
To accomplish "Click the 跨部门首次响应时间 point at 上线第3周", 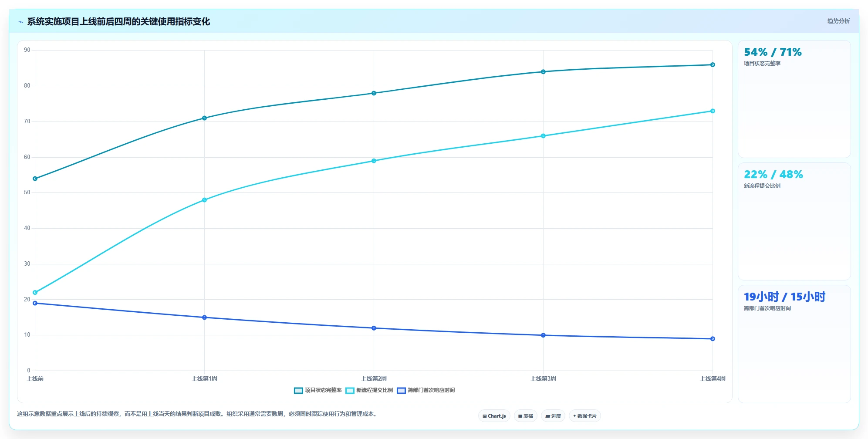I will tap(543, 335).
